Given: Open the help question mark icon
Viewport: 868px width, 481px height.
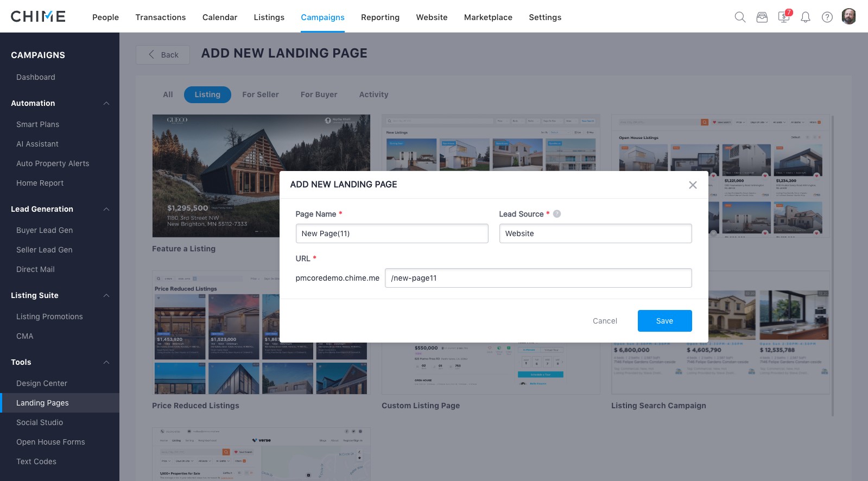Looking at the screenshot, I should point(827,17).
